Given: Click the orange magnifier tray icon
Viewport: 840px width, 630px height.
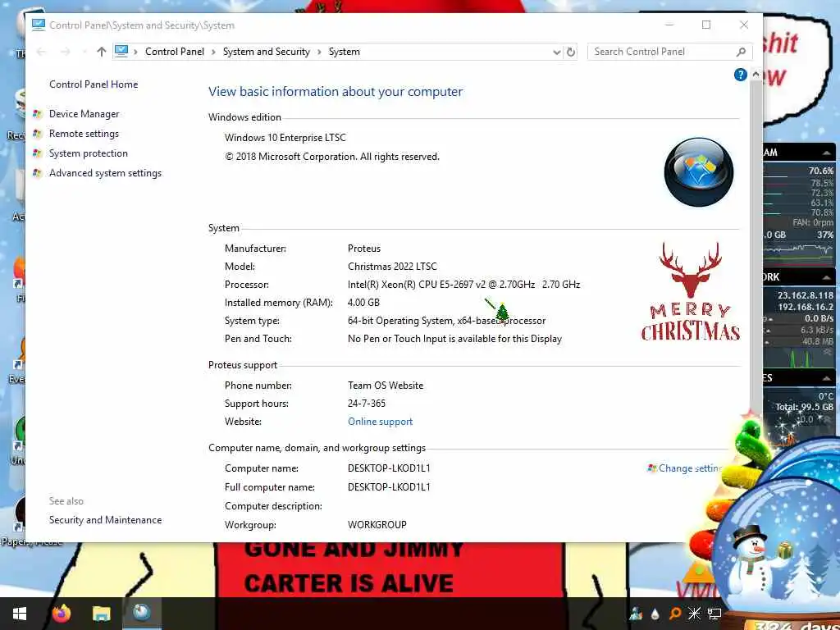Looking at the screenshot, I should click(675, 614).
